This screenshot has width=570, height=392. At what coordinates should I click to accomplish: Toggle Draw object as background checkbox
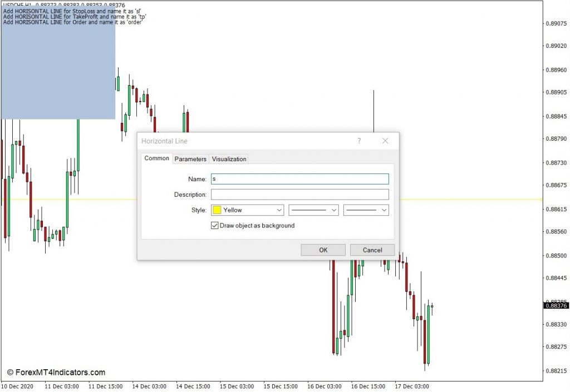point(215,225)
